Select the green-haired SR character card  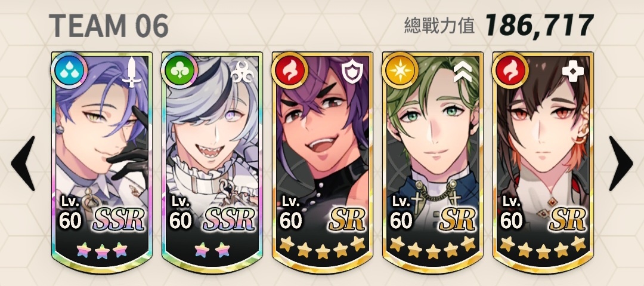[x=433, y=162]
